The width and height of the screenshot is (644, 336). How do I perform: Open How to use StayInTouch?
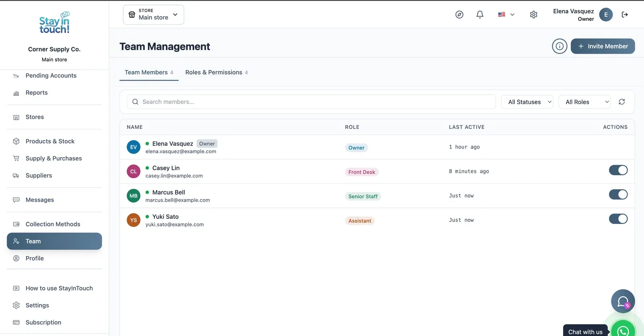pos(54,288)
